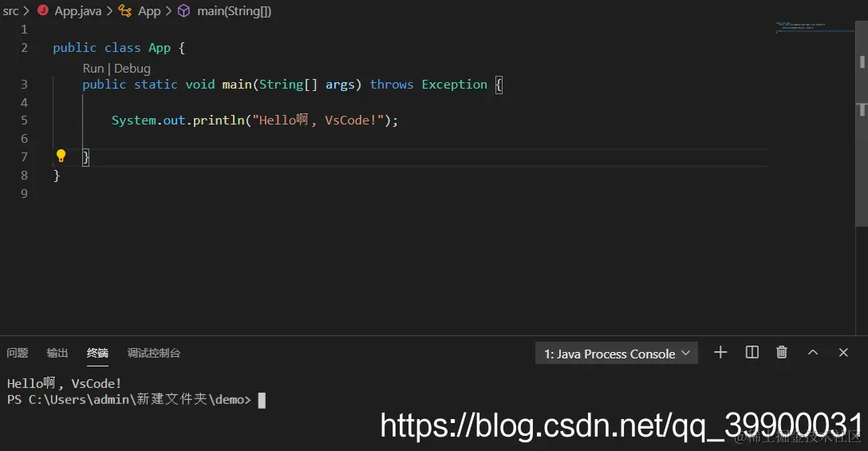Click the App.java breadcrumb Java file icon
This screenshot has width=868, height=451.
pos(42,10)
